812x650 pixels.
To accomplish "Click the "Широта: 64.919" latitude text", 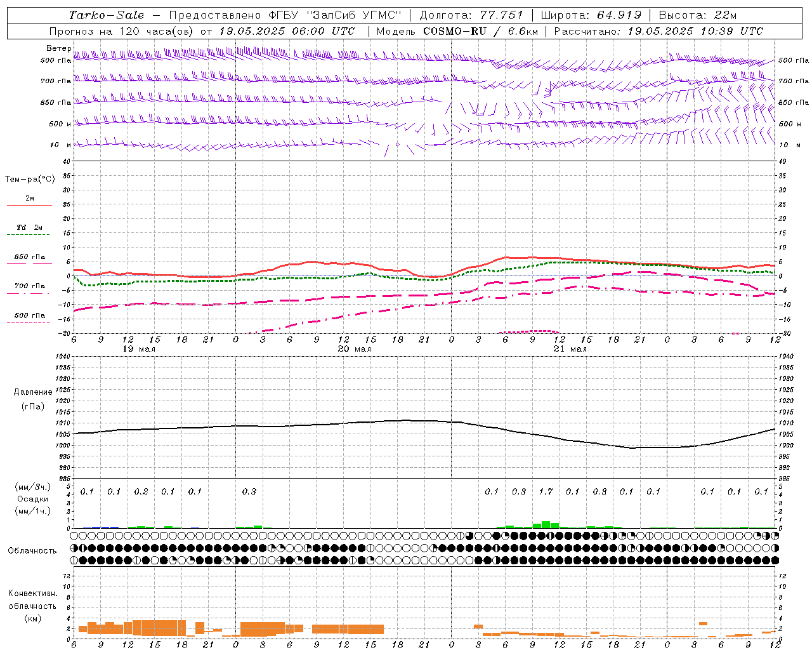I will coord(591,15).
